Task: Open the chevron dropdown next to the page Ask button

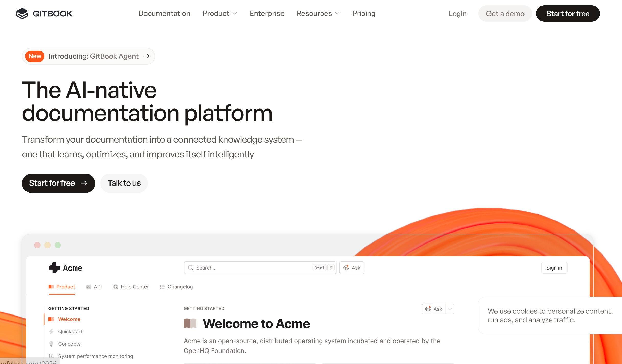Action: point(450,309)
